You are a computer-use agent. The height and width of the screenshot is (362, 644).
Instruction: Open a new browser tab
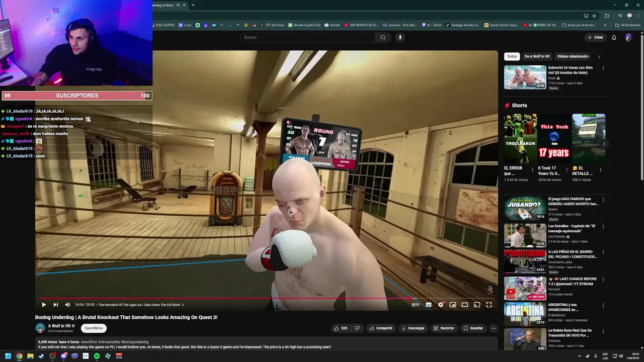[193, 5]
